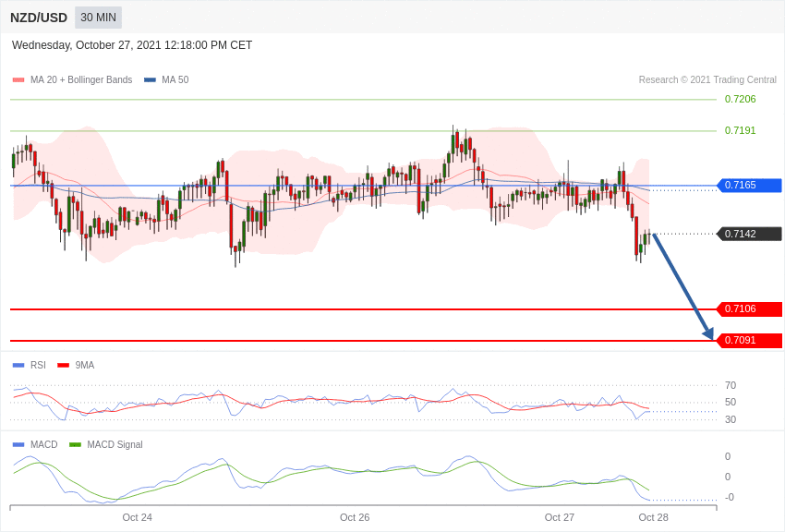Click the MA 50 legend label

[x=175, y=79]
